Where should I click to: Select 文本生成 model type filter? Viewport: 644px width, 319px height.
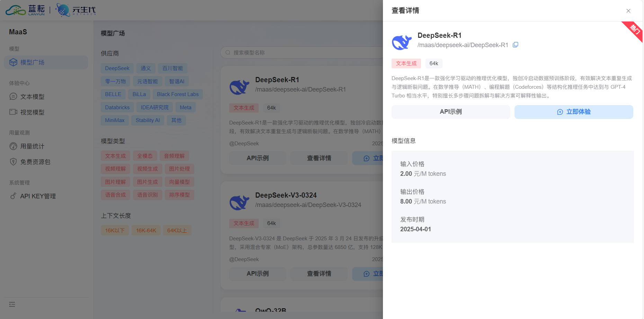(115, 156)
